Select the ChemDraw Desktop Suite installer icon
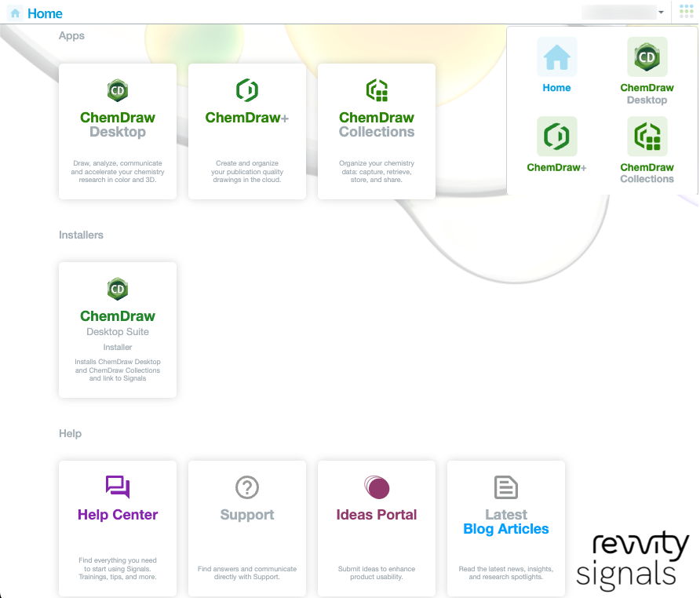 coord(117,288)
